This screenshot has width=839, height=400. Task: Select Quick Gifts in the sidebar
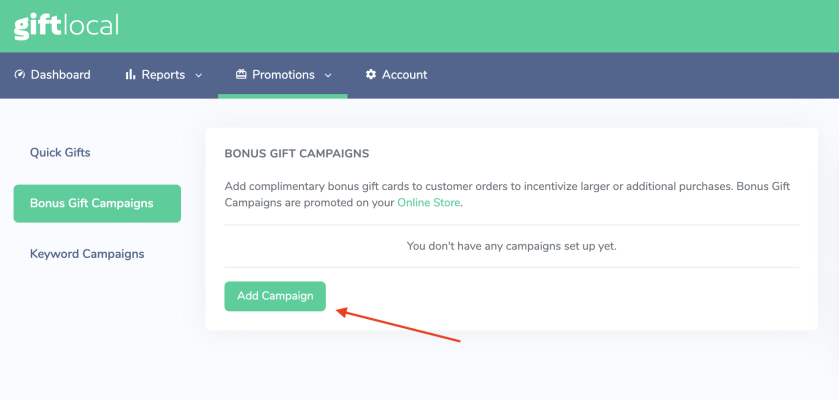click(60, 153)
